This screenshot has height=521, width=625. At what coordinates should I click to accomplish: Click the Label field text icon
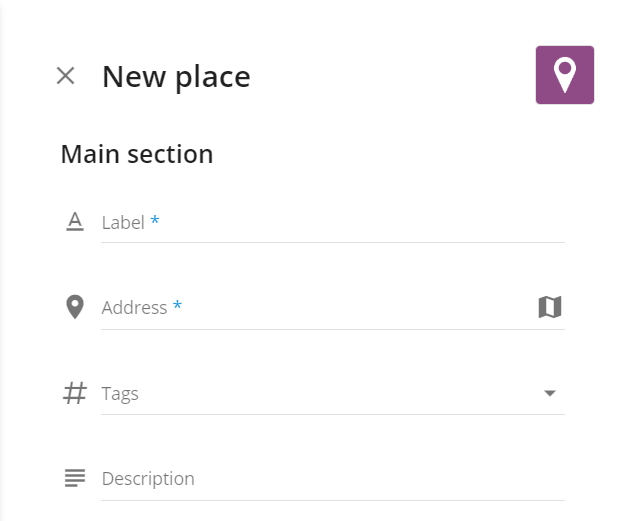click(75, 222)
